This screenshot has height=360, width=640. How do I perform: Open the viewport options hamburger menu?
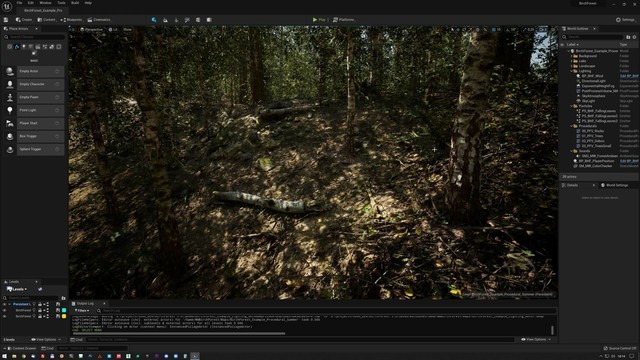pyautogui.click(x=73, y=29)
